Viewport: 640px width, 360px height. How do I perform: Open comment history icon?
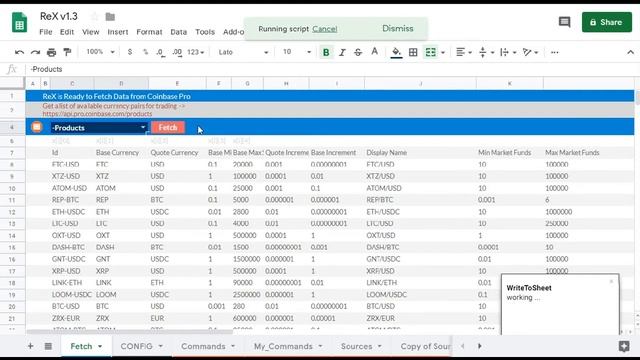564,22
